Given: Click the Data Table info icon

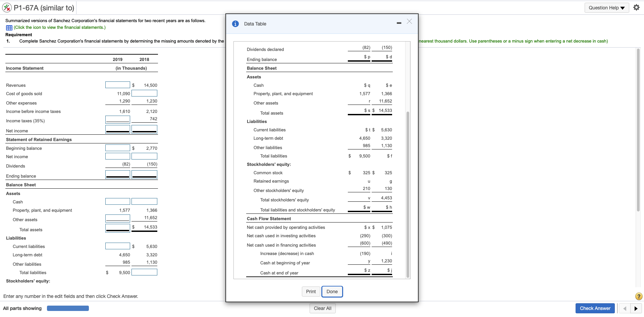Looking at the screenshot, I should tap(235, 24).
